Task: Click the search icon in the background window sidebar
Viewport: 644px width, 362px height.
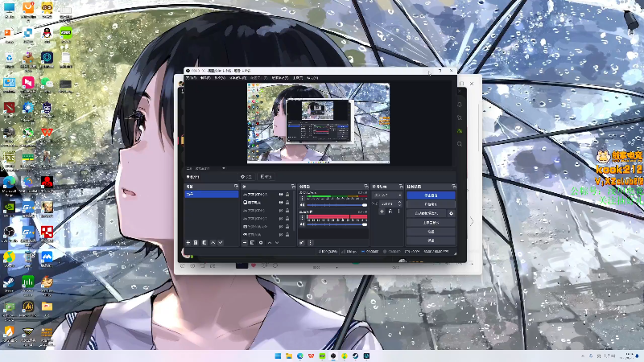Action: [460, 144]
